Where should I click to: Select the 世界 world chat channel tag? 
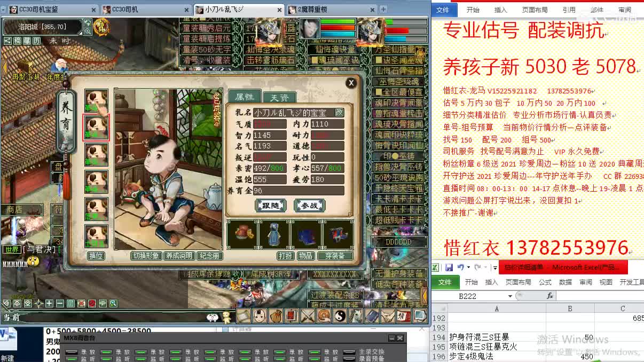(x=12, y=249)
